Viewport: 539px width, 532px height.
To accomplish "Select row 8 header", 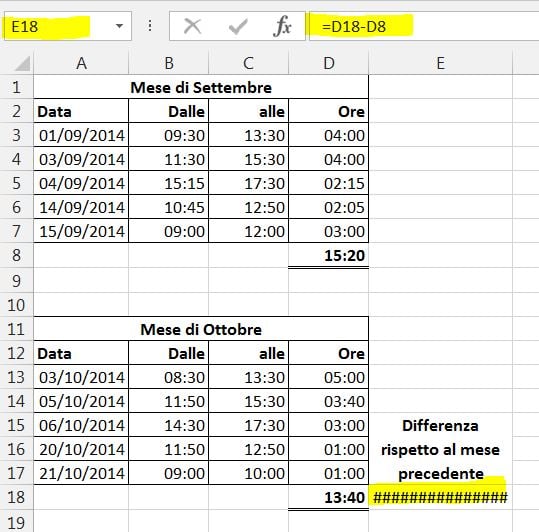I will (x=16, y=255).
